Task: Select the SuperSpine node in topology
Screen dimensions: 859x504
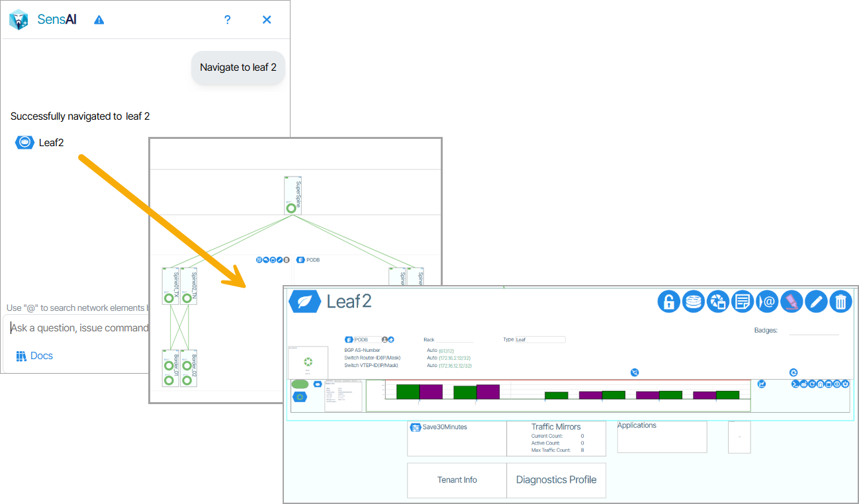Action: coord(293,195)
